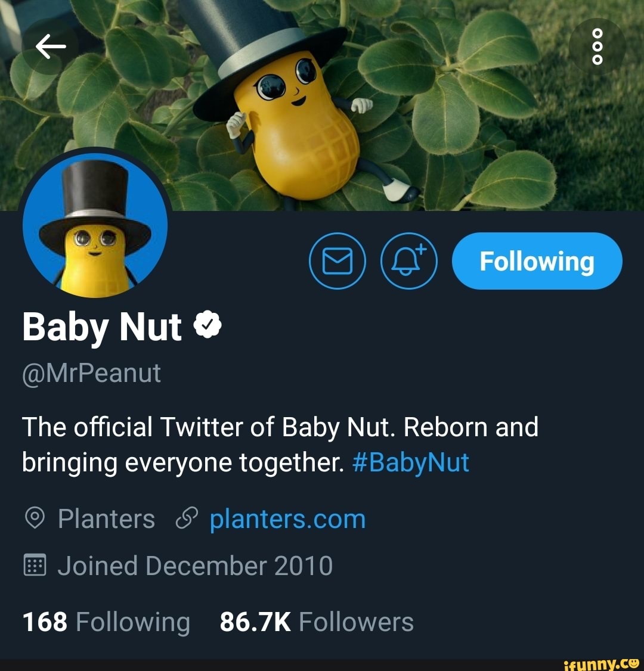Open the three-dot overflow menu

coord(597,46)
